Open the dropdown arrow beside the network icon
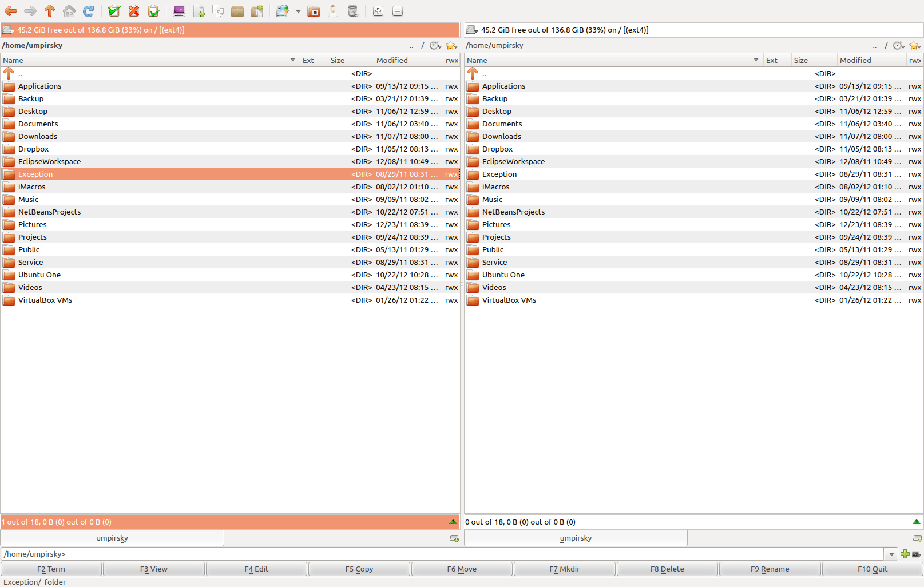Viewport: 924px width, 587px height. 298,11
